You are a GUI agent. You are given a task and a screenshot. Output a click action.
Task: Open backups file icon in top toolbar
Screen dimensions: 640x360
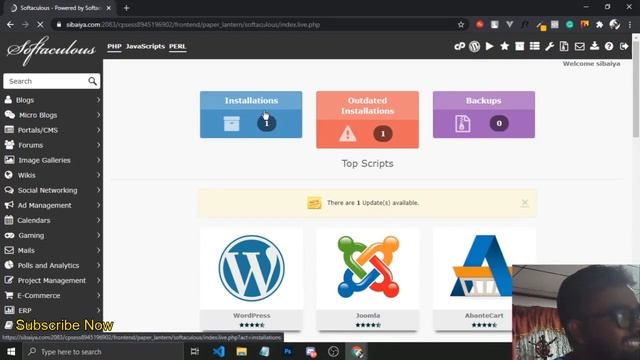(564, 46)
